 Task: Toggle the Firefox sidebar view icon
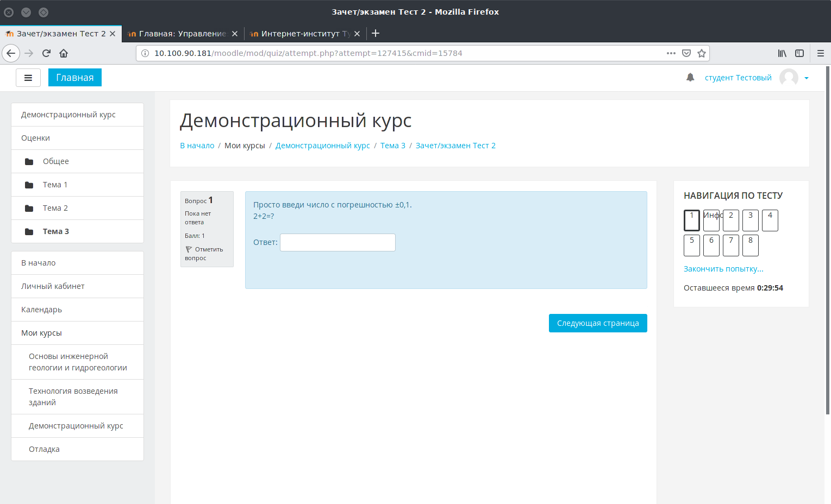click(x=799, y=53)
